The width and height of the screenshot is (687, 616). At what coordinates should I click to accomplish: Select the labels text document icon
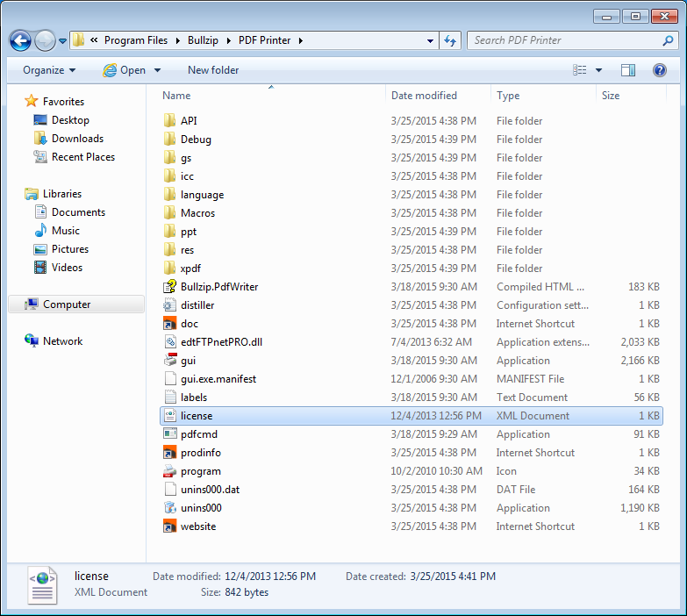click(169, 397)
